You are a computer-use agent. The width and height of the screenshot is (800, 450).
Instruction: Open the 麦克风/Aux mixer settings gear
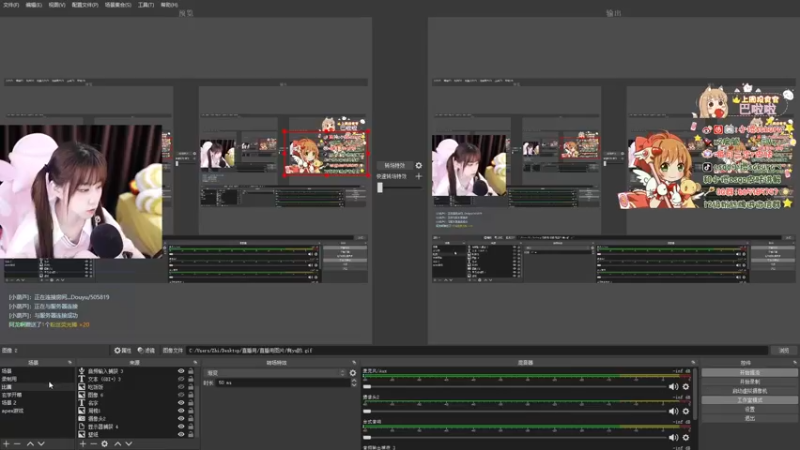tap(686, 387)
